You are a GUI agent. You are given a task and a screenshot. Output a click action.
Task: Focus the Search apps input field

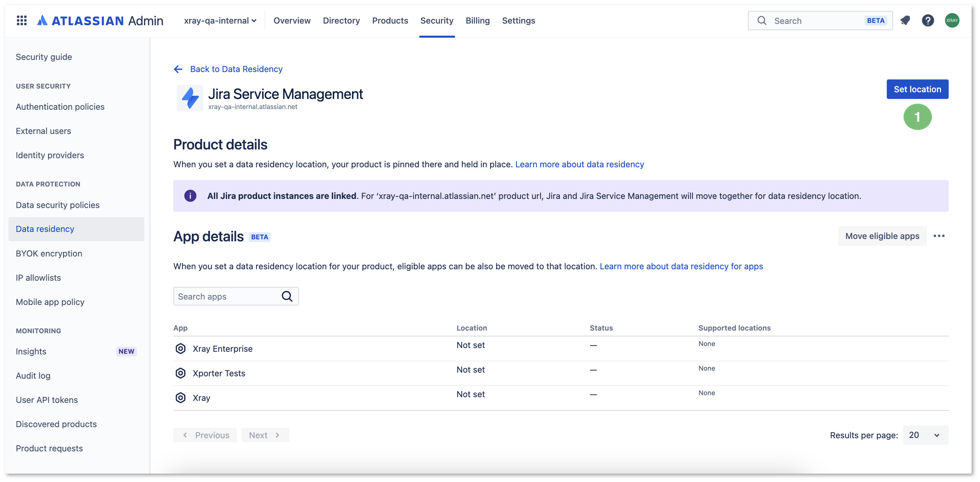click(236, 296)
